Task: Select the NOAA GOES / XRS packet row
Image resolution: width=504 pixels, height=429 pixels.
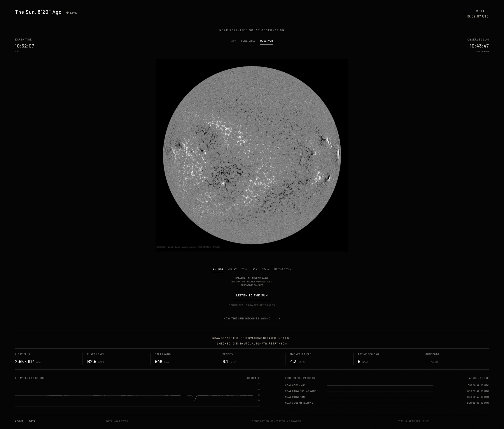Action: [387, 385]
